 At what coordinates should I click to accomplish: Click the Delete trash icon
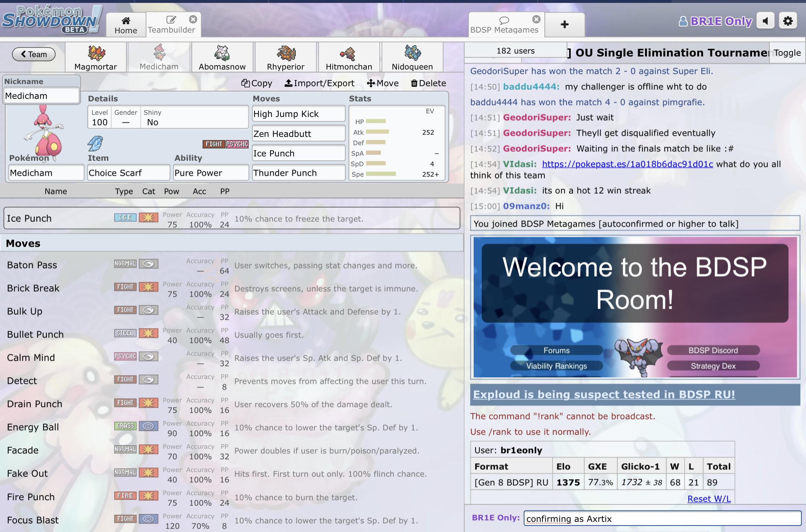(414, 83)
